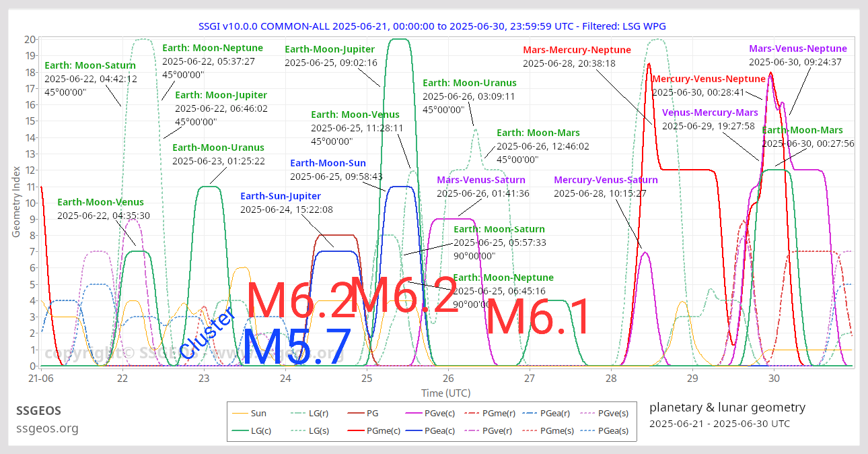Click the PGea(s) dotted legend line
Image resolution: width=868 pixels, height=454 pixels.
coord(589,431)
